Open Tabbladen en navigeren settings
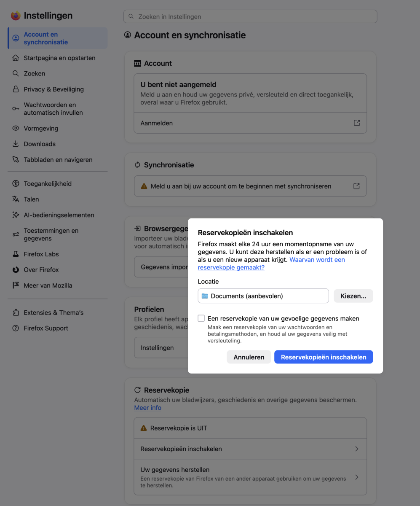Viewport: 420px width, 506px height. coord(58,159)
